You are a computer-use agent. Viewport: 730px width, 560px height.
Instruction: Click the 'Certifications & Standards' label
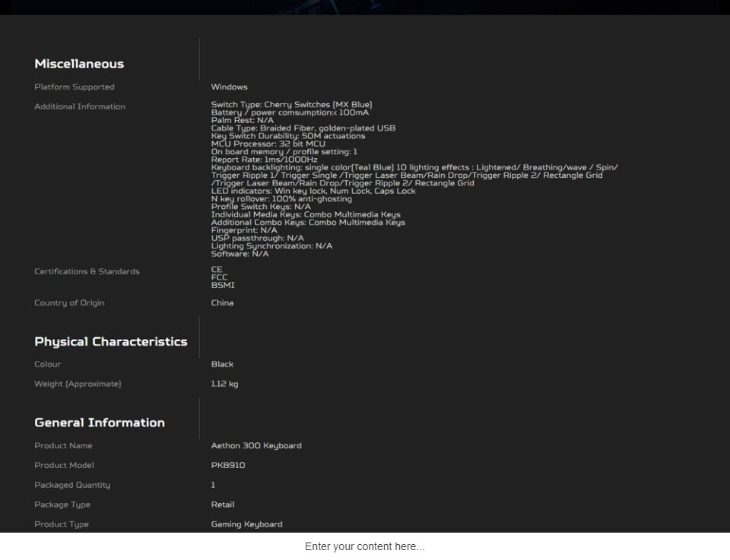pyautogui.click(x=87, y=271)
